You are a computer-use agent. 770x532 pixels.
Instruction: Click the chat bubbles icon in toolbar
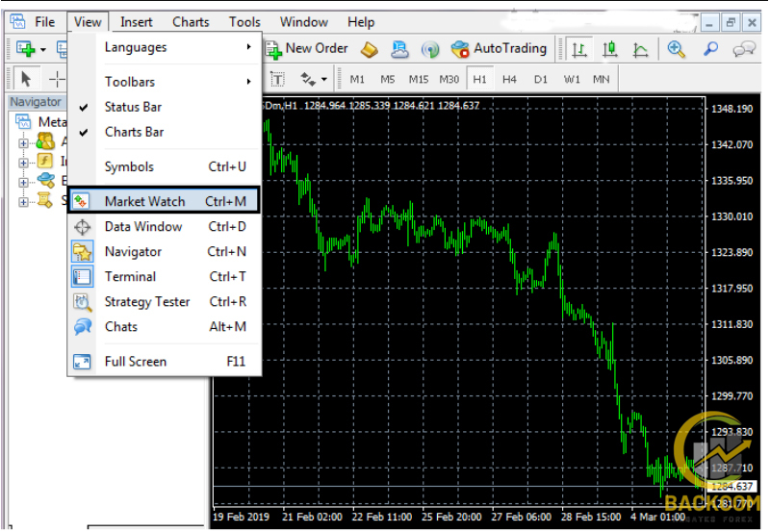pyautogui.click(x=743, y=49)
